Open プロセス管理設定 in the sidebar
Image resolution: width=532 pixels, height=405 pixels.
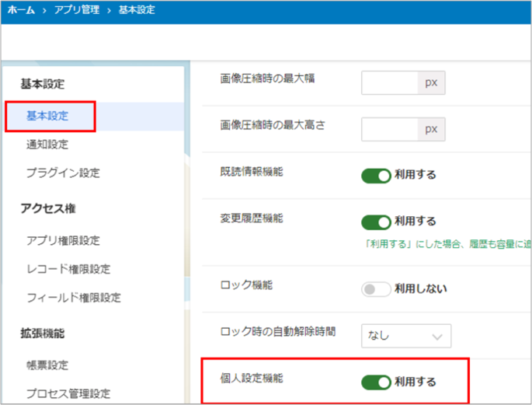pos(68,393)
